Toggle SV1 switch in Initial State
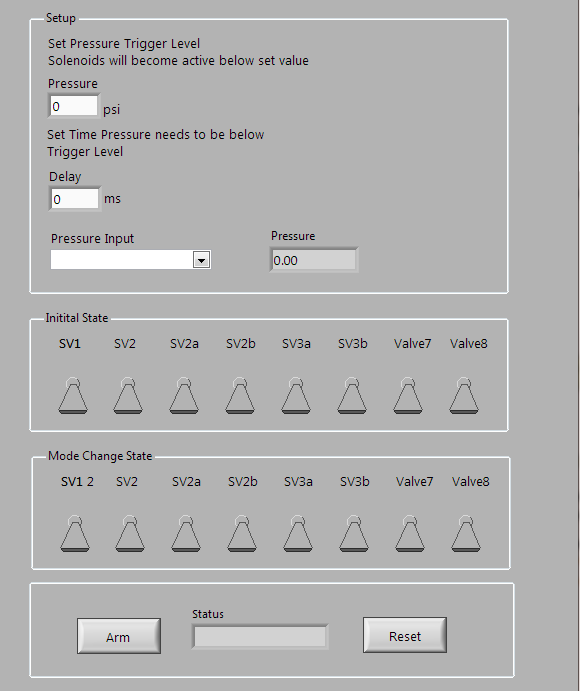Image resolution: width=580 pixels, height=691 pixels. coord(73,395)
